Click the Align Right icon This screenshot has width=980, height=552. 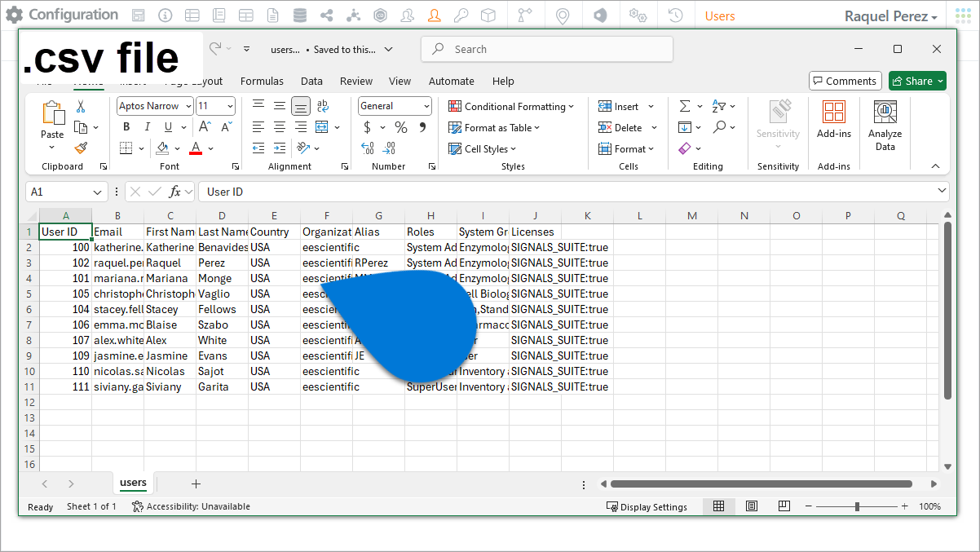coord(301,127)
